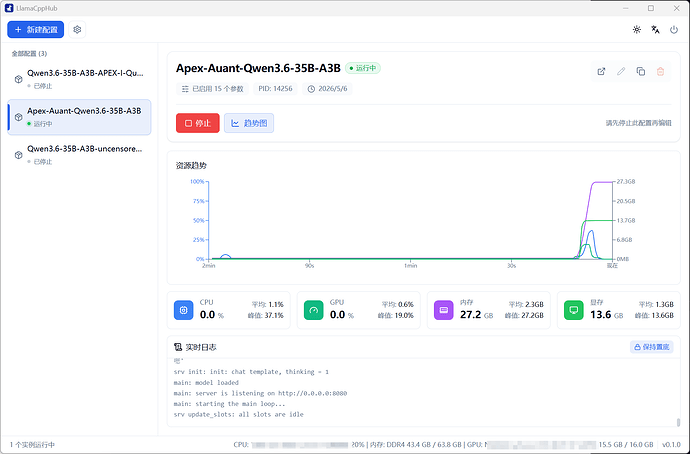Viewport: 690px width, 454px height.
Task: Click cube icon of Qwen3.6-35B-A3B-uncensore... item
Action: point(18,155)
